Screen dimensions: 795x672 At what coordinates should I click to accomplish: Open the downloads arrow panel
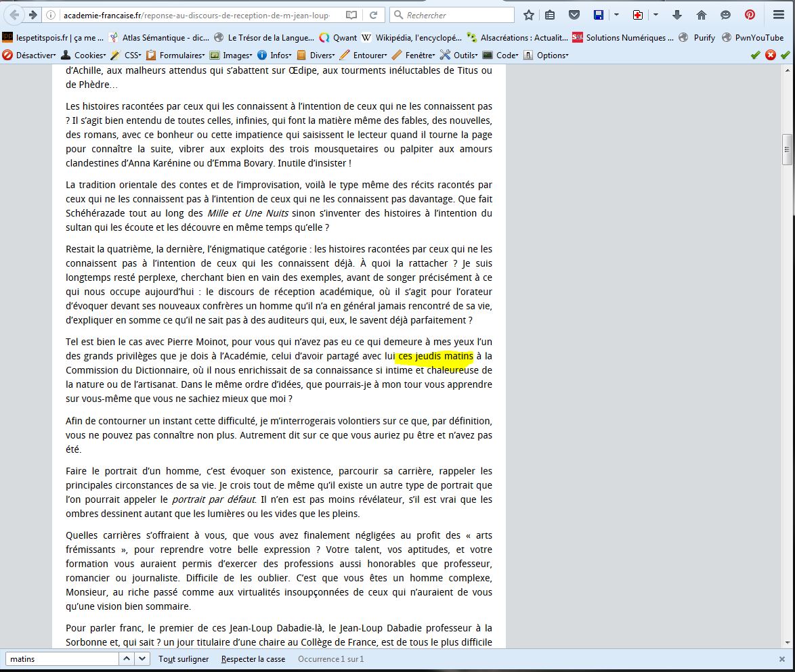677,15
